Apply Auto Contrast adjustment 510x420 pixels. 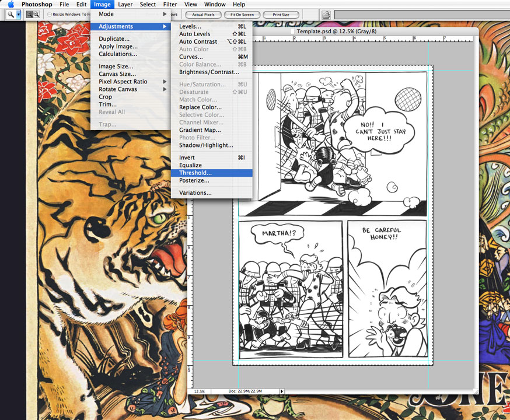pyautogui.click(x=212, y=41)
